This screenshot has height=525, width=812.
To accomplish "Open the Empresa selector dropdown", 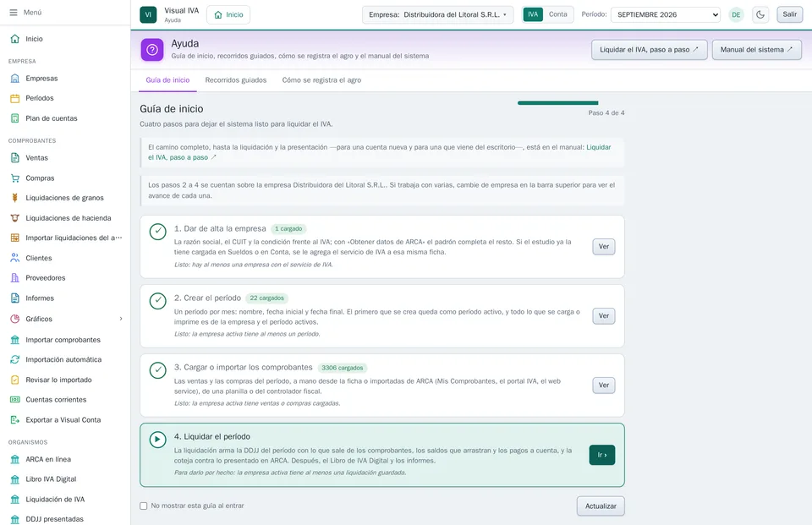I will [437, 14].
